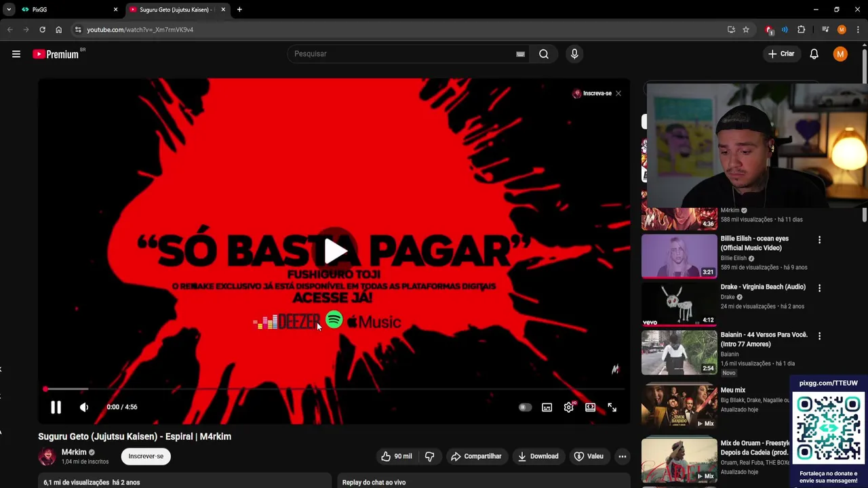Open options for Drake Virginia Beach
868x488 pixels.
(x=819, y=288)
